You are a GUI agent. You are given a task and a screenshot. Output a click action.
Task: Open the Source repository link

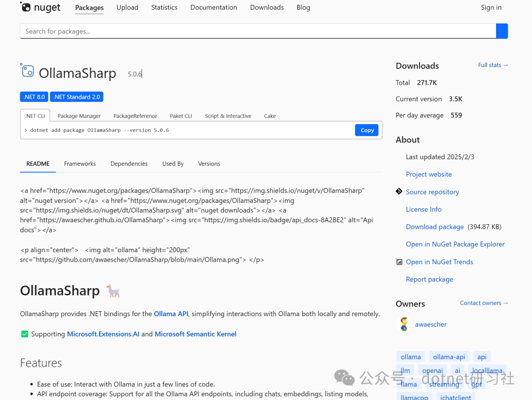(x=432, y=192)
